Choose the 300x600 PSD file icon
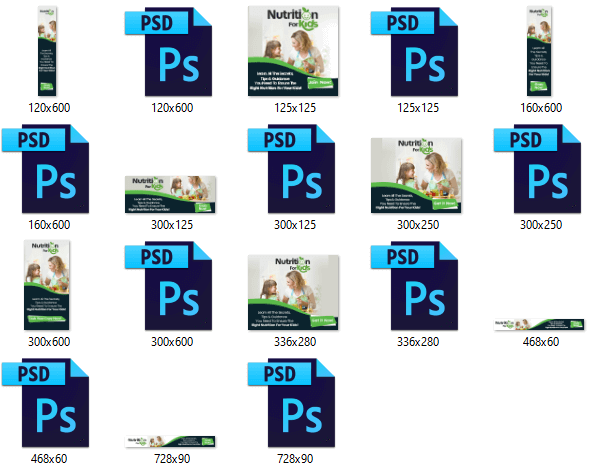 pyautogui.click(x=168, y=285)
